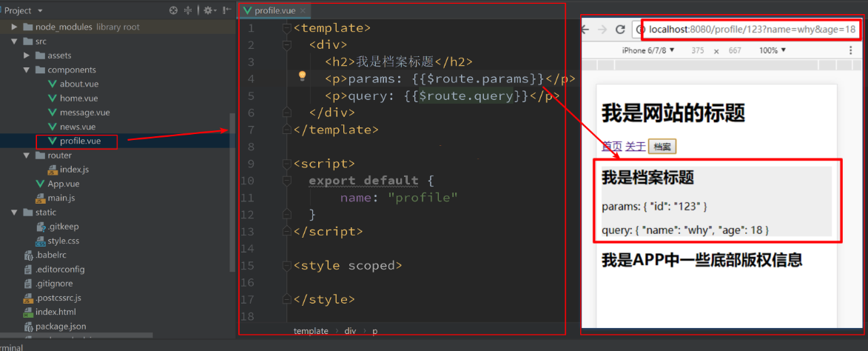The image size is (868, 351).
Task: Click the 我是网站的标题 heading
Action: coord(673,114)
